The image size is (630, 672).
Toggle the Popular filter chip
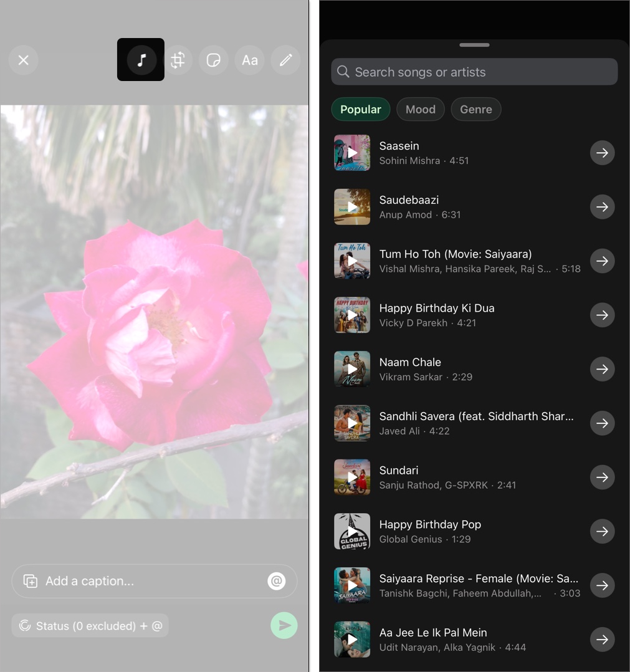click(x=360, y=109)
